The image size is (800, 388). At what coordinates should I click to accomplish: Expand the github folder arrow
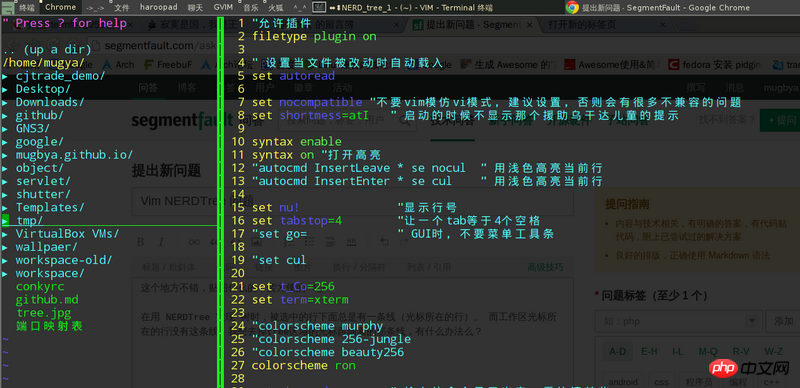tap(5, 115)
